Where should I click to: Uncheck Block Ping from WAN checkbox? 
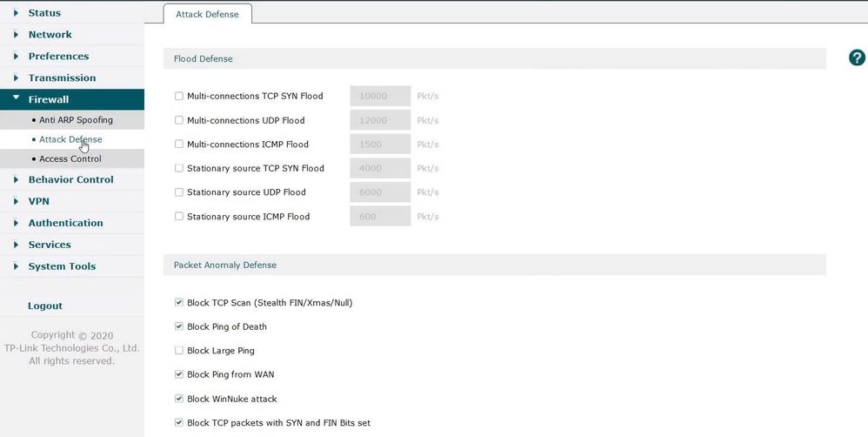pos(179,374)
